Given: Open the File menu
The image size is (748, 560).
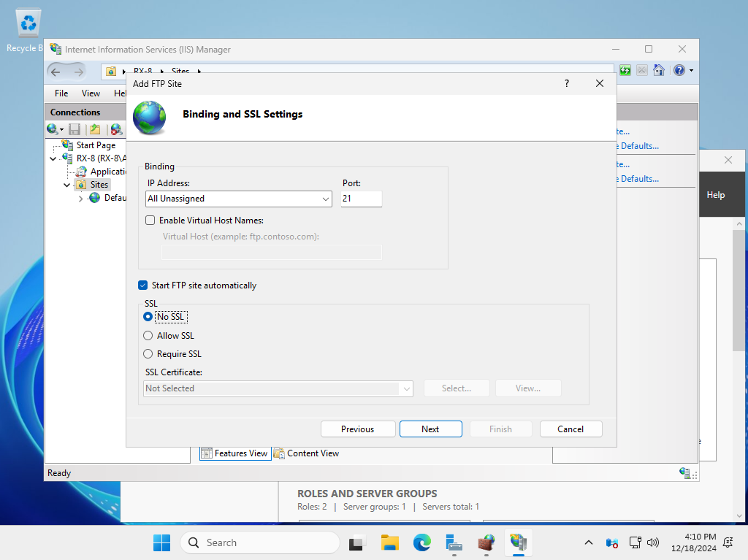Looking at the screenshot, I should (61, 93).
